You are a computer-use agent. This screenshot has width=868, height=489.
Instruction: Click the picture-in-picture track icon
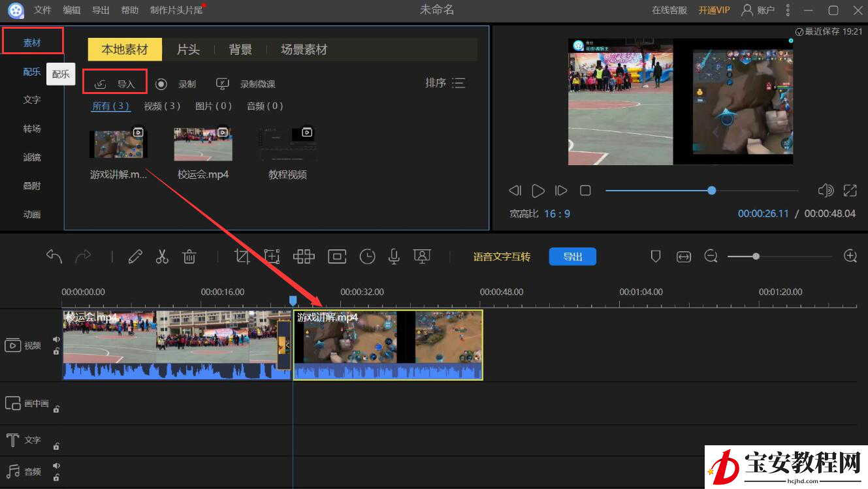12,403
